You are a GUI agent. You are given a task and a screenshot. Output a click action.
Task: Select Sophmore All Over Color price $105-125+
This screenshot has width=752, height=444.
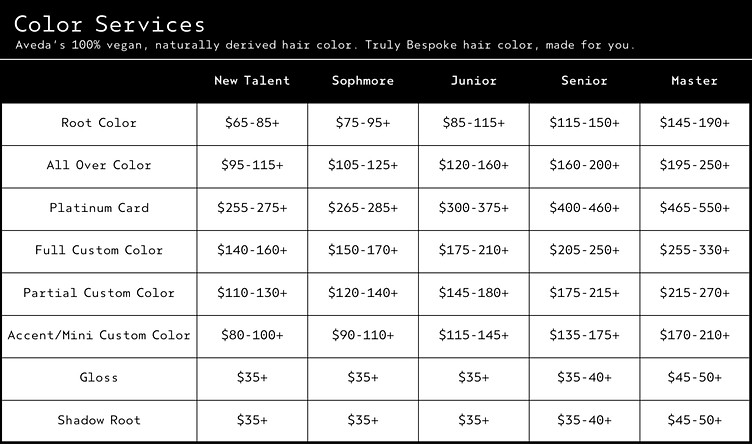tap(363, 165)
